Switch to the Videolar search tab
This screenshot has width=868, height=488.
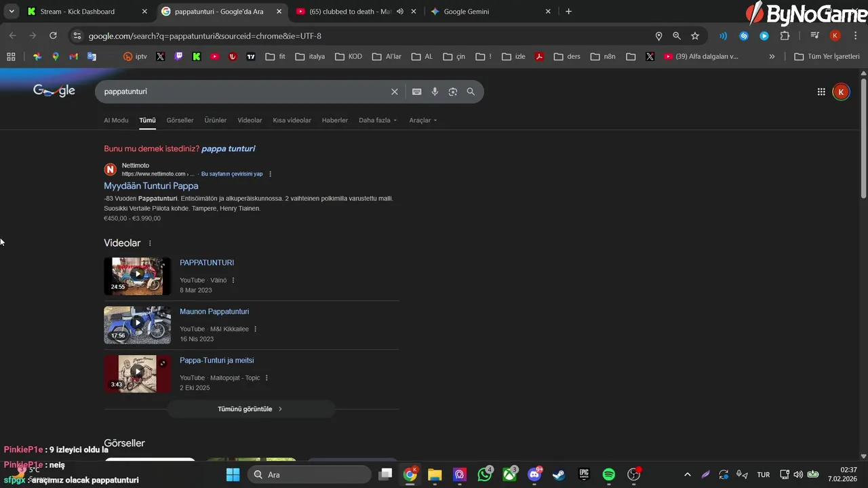250,120
